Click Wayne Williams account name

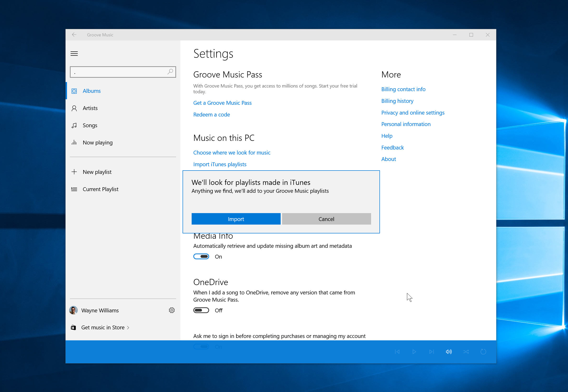tap(100, 310)
